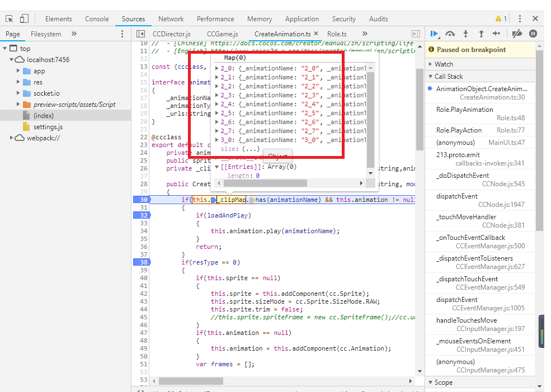Step into next function call
This screenshot has height=392, width=551.
pos(465,34)
